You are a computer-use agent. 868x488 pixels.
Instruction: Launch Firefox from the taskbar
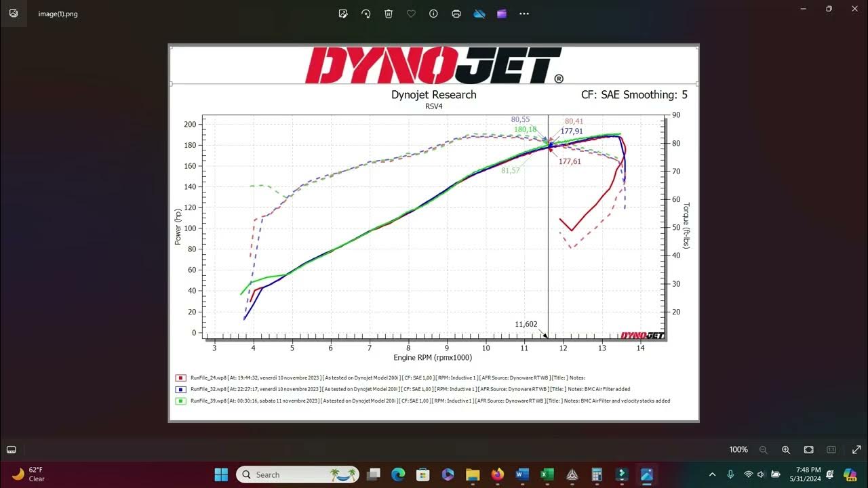click(x=498, y=474)
